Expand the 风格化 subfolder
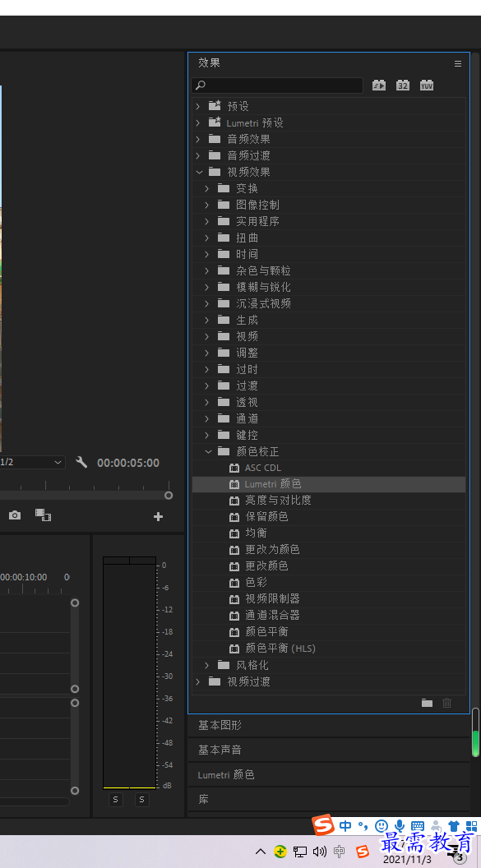 [207, 665]
